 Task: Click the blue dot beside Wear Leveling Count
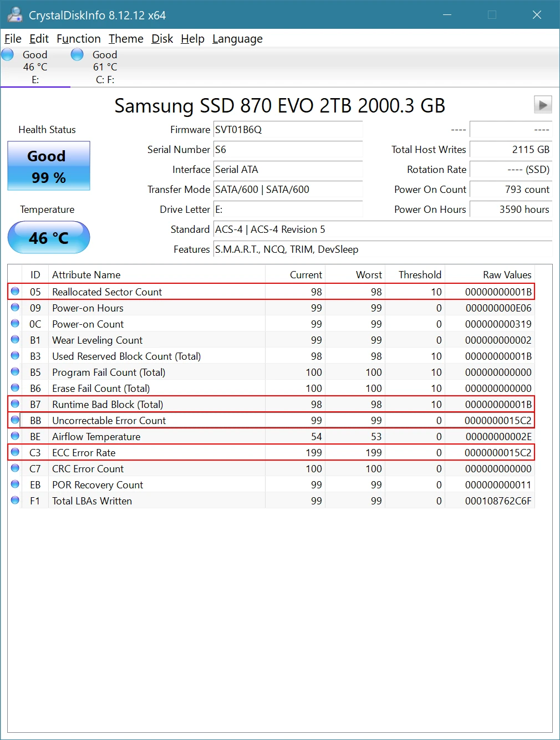tap(15, 340)
